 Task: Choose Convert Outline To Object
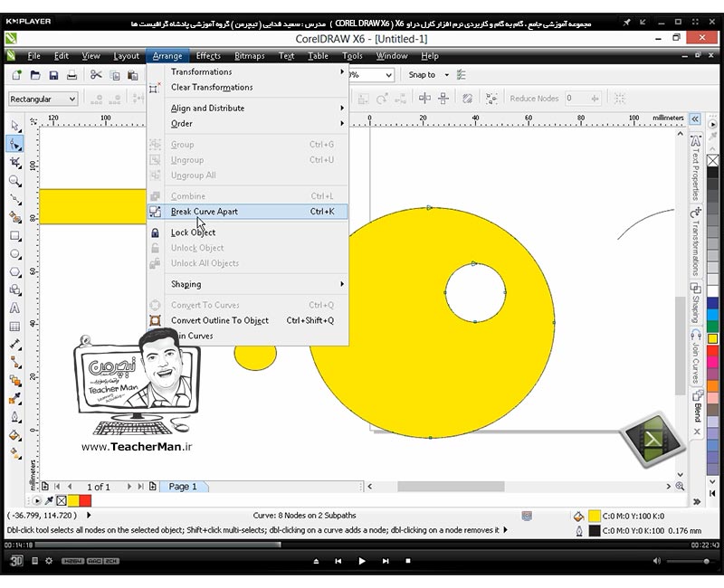(x=247, y=320)
